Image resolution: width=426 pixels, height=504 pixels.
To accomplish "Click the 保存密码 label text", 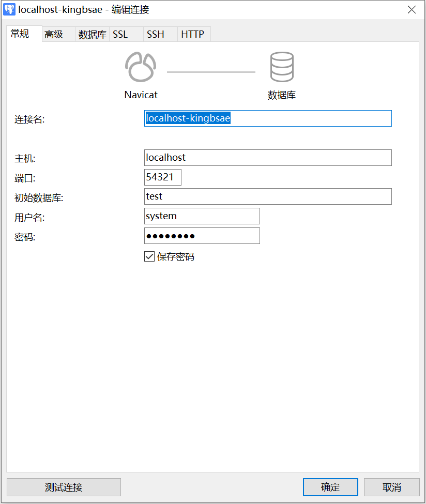I will pyautogui.click(x=176, y=257).
